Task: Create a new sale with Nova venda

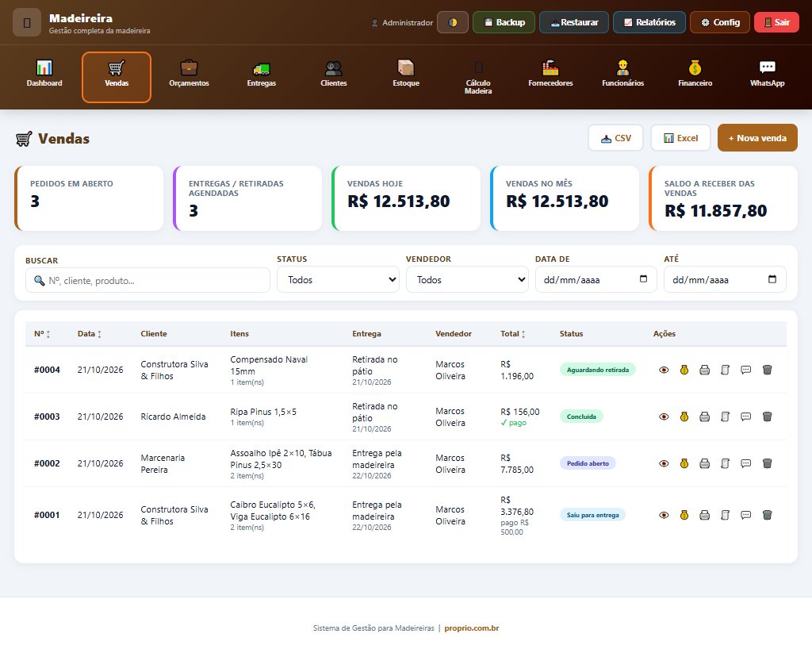Action: (x=757, y=138)
